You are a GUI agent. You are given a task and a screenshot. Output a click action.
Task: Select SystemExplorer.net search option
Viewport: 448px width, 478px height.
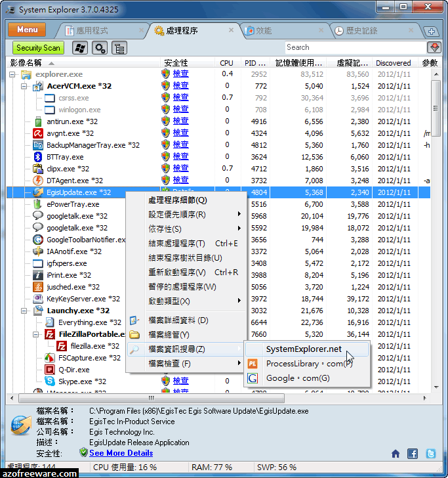pyautogui.click(x=307, y=349)
